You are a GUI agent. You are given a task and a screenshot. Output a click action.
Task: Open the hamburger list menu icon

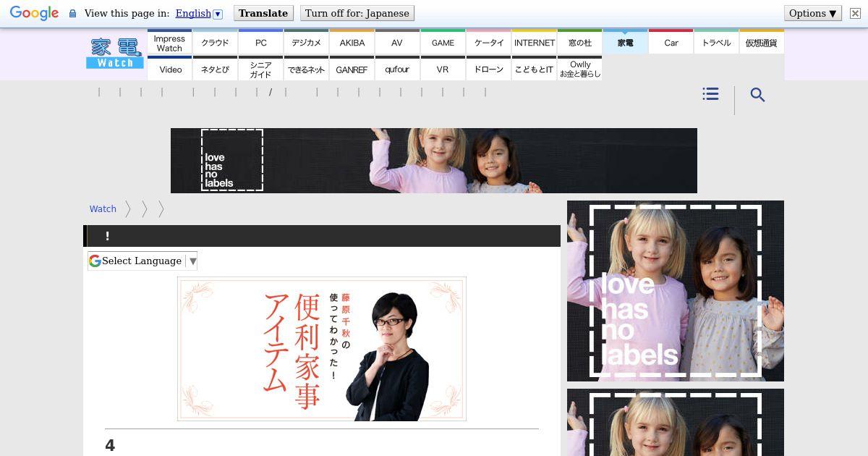click(710, 94)
